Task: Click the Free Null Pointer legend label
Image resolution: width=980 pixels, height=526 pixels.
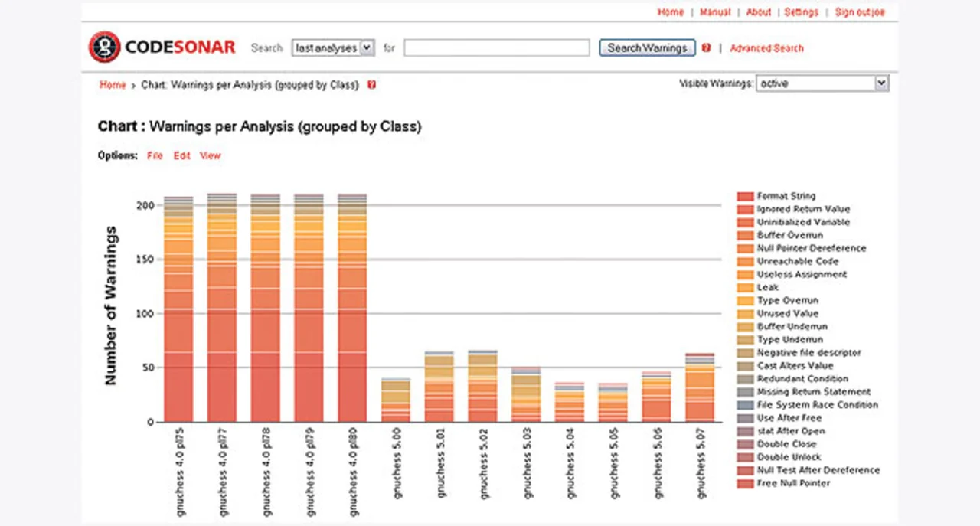Action: (793, 483)
